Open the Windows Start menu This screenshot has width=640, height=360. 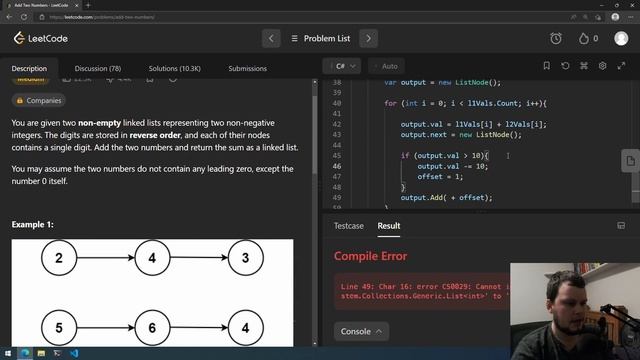pyautogui.click(x=8, y=353)
